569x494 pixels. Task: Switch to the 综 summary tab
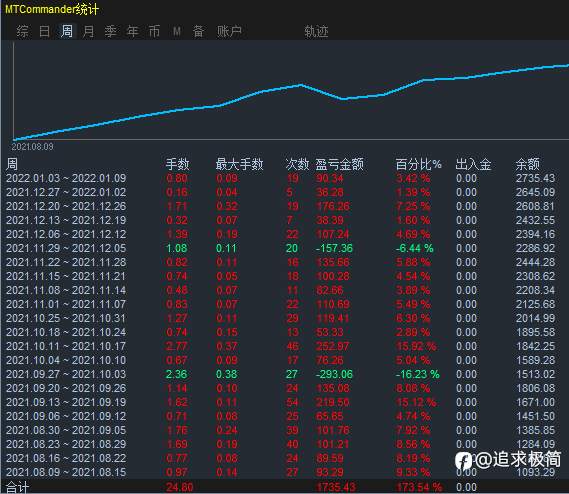pyautogui.click(x=22, y=31)
